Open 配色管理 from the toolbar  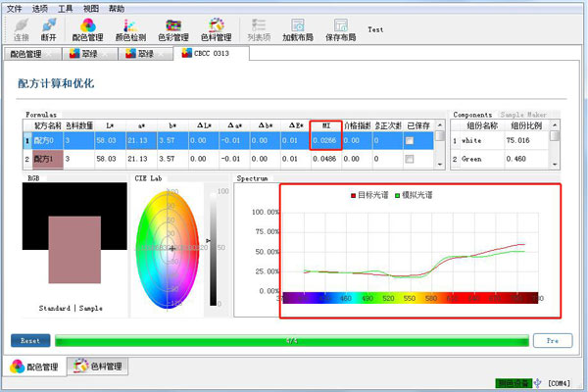point(86,27)
